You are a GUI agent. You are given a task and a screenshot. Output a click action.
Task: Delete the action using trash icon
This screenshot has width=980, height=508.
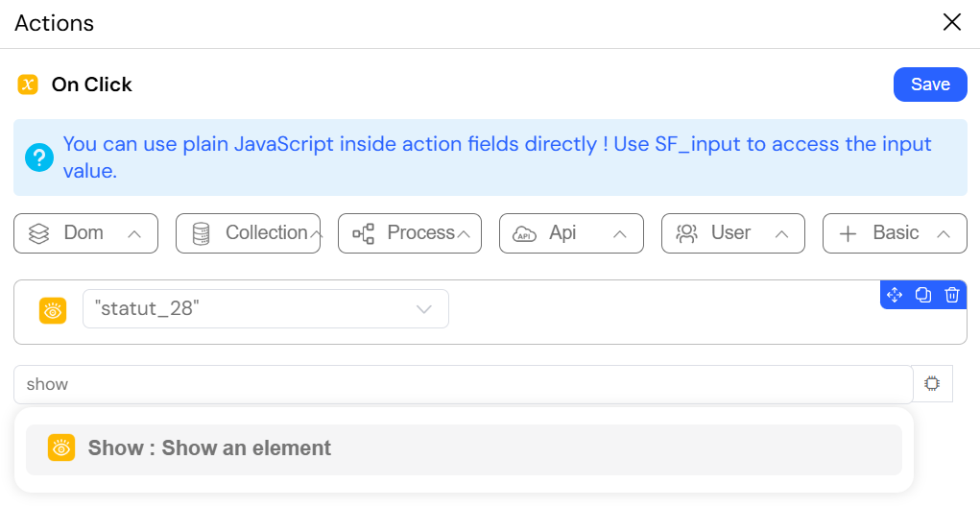pos(952,295)
